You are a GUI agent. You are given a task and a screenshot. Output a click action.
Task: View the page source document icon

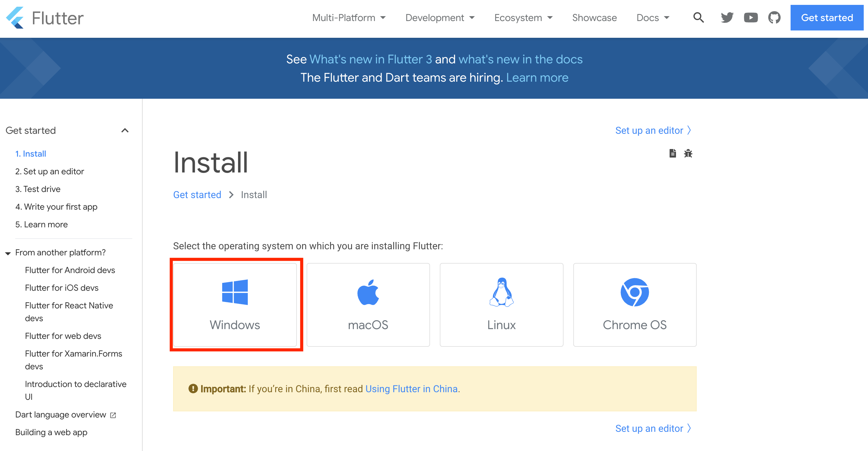point(673,153)
